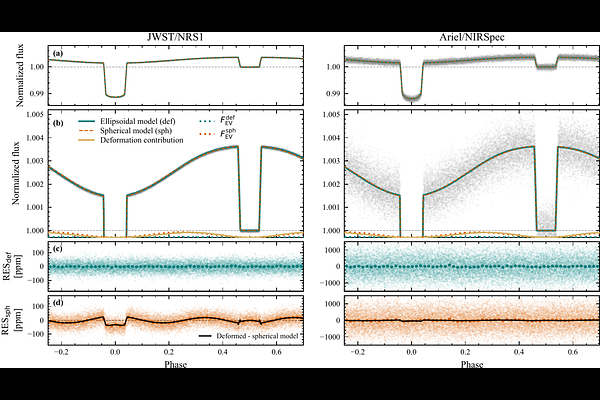Click the 1.004 tick in the Ariel flux panel

(x=331, y=138)
